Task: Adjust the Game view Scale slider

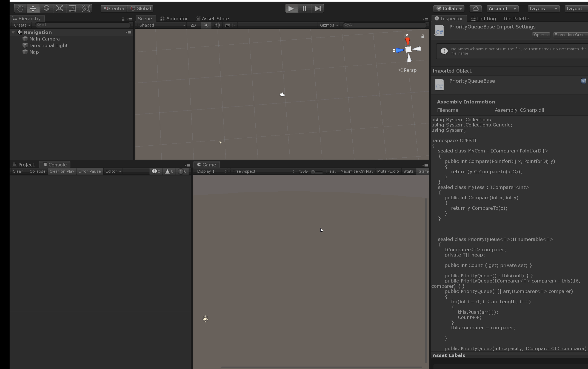Action: 313,172
